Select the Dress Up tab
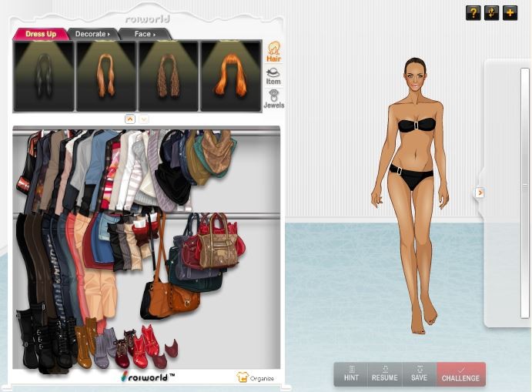532x392 pixels. pos(41,34)
